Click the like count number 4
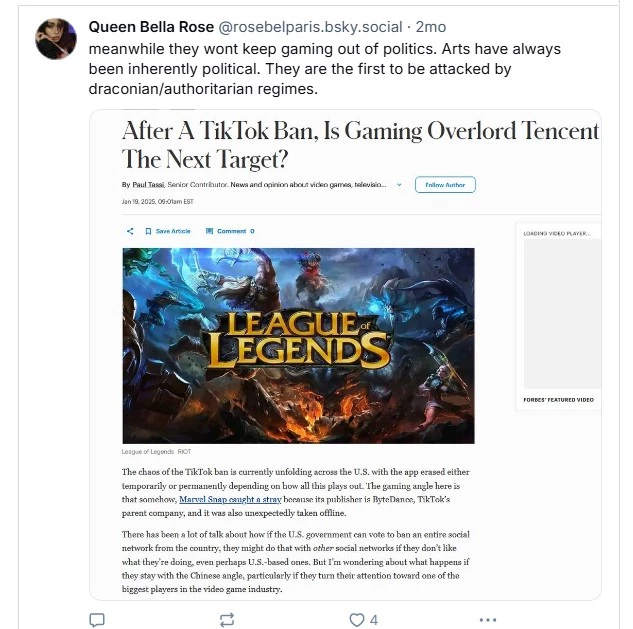633x629 pixels. click(x=374, y=620)
